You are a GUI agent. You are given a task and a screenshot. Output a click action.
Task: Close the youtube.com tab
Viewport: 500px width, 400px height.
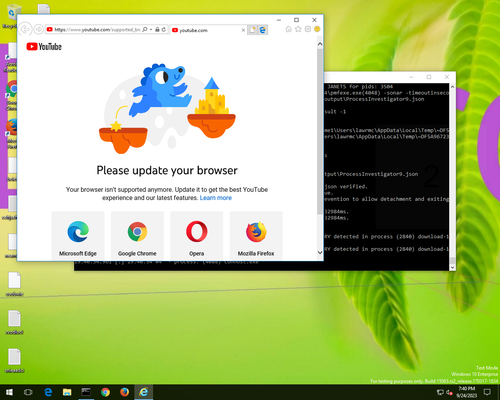coord(243,30)
